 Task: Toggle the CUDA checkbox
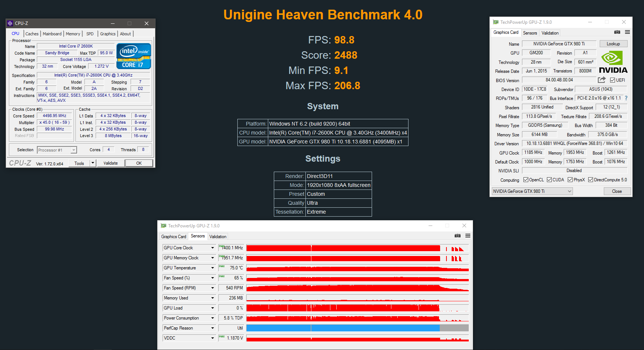click(549, 180)
